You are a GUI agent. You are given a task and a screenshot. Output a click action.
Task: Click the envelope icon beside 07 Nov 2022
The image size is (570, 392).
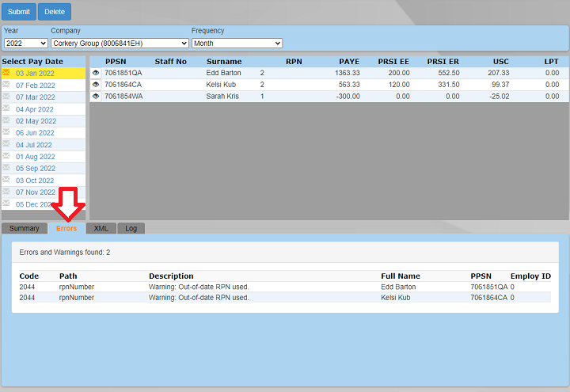(x=6, y=192)
